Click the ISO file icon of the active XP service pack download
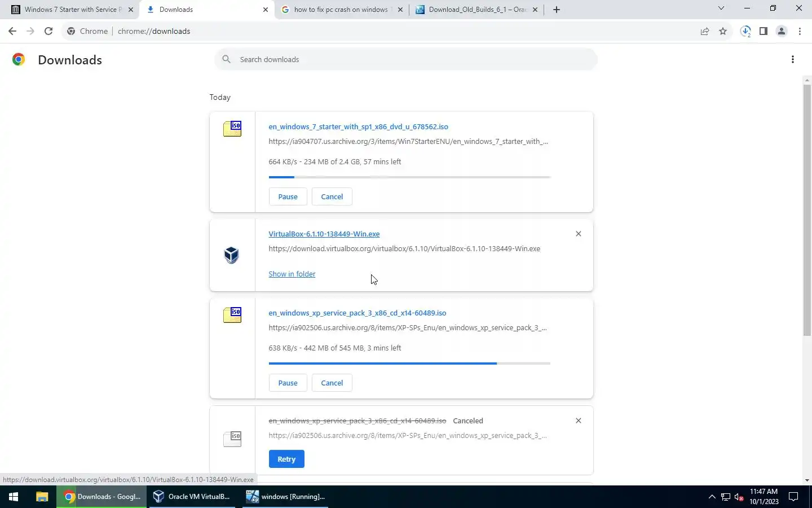 pos(232,315)
